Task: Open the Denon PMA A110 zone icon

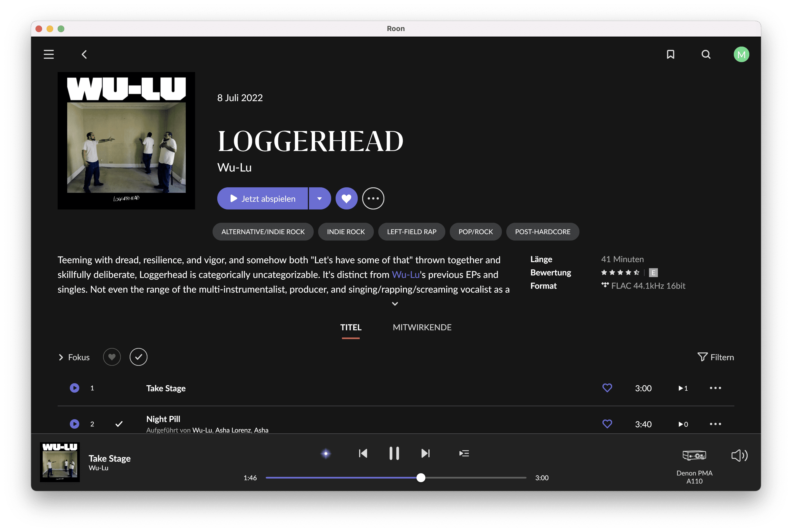Action: tap(694, 455)
